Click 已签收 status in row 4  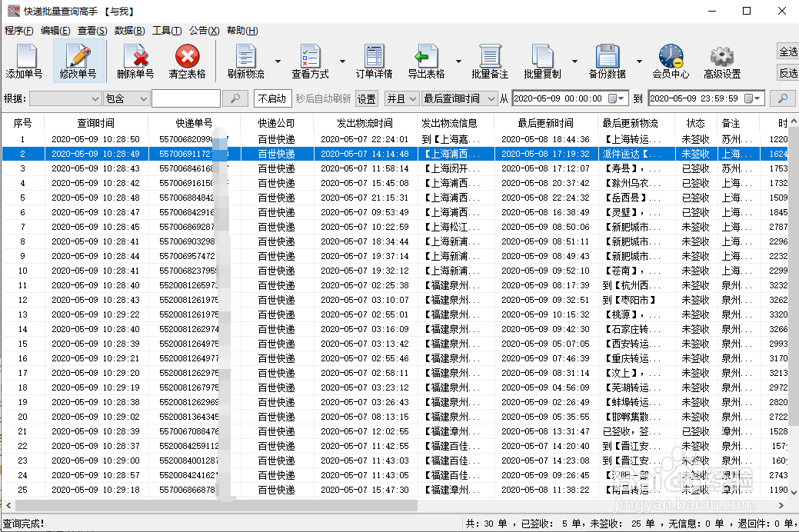point(695,183)
